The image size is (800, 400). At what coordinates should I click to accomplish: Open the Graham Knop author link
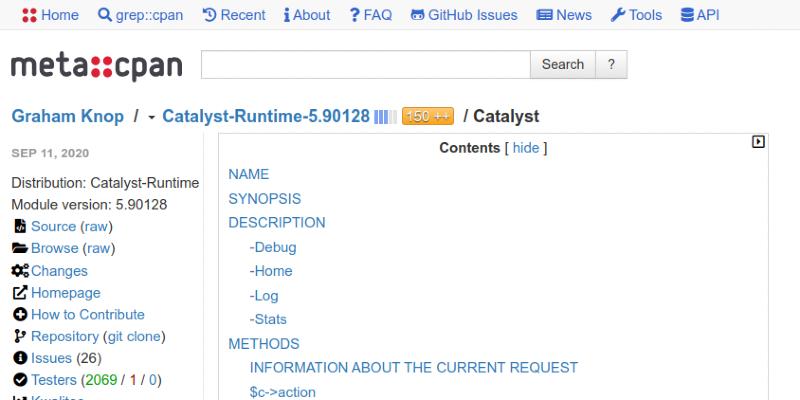(67, 116)
